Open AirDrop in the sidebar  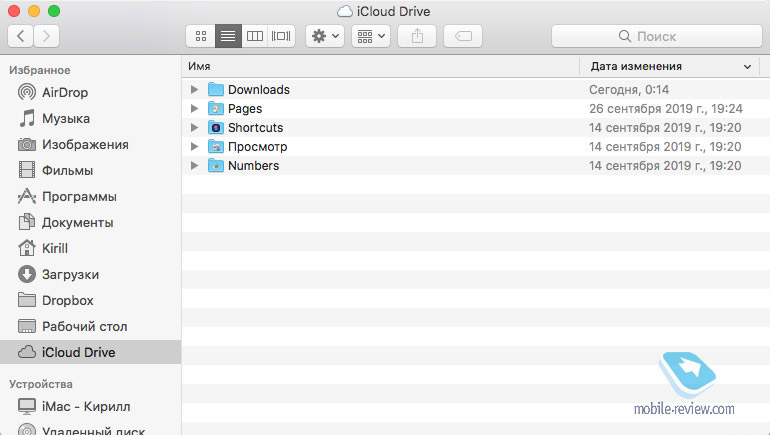tap(91, 92)
